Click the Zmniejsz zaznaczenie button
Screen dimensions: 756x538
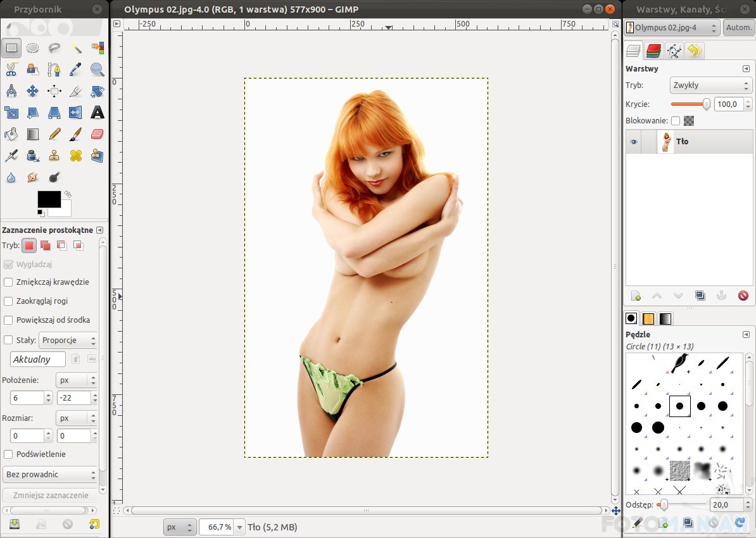pyautogui.click(x=50, y=495)
